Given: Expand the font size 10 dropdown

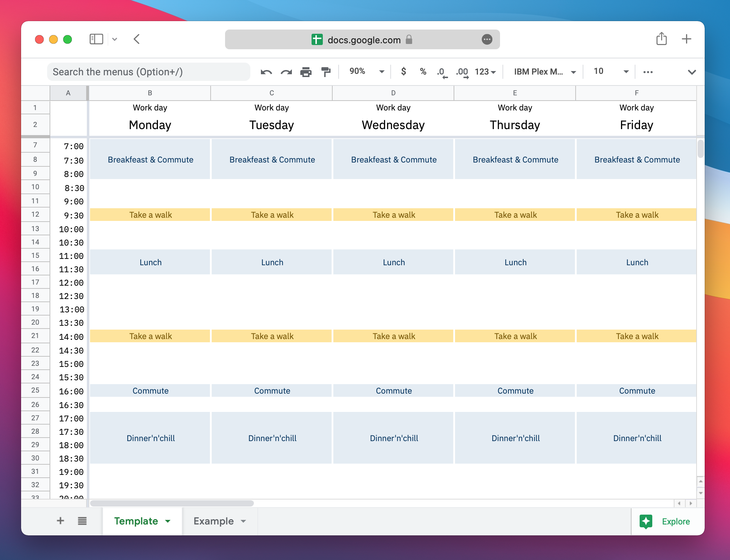Looking at the screenshot, I should click(611, 72).
